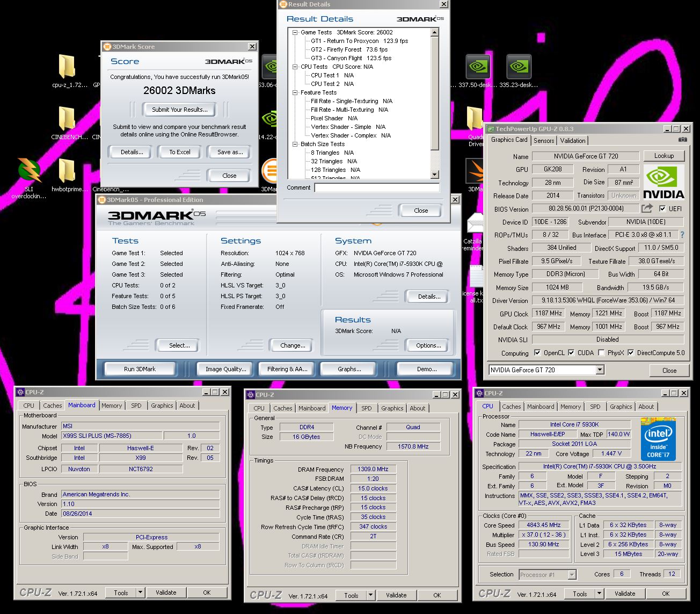
Task: Click OK in CPU-Z processor window
Action: 666,594
